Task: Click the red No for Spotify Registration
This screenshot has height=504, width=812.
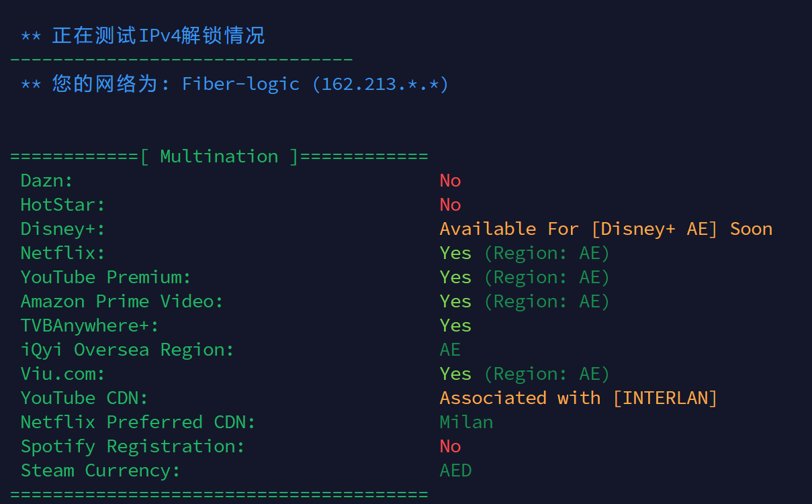Action: [450, 446]
